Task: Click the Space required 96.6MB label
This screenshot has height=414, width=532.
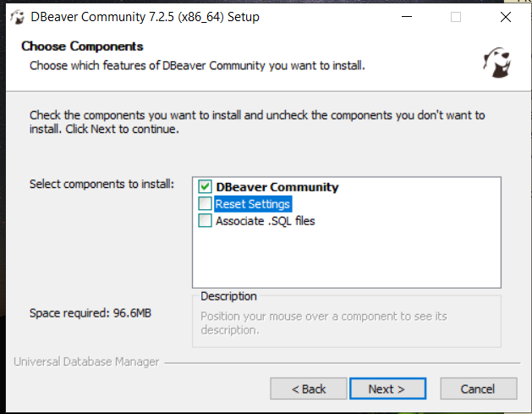Action: [x=90, y=313]
